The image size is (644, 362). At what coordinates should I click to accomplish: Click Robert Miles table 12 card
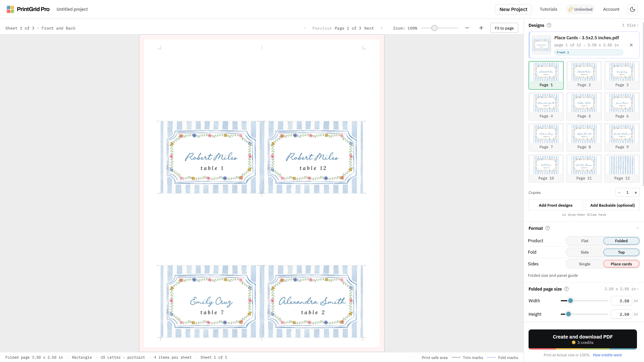coord(312,157)
